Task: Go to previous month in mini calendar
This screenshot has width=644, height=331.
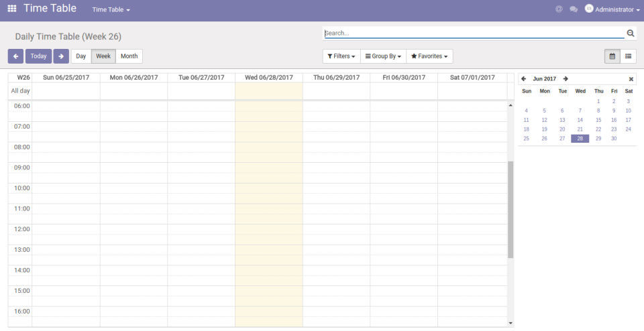Action: coord(524,79)
